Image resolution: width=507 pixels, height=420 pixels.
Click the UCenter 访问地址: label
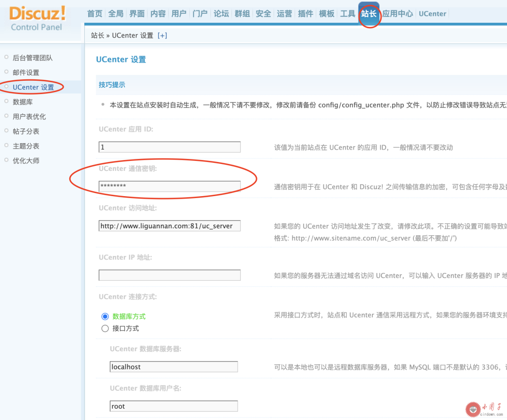point(128,208)
